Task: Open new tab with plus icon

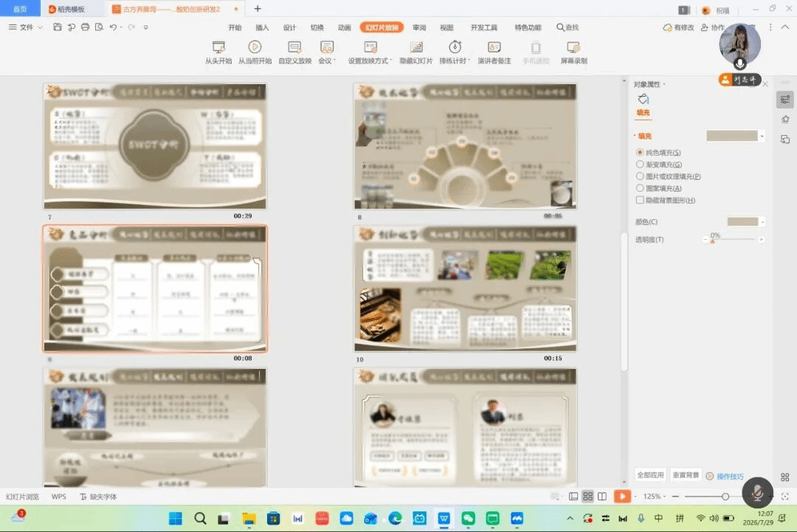Action: 258,9
